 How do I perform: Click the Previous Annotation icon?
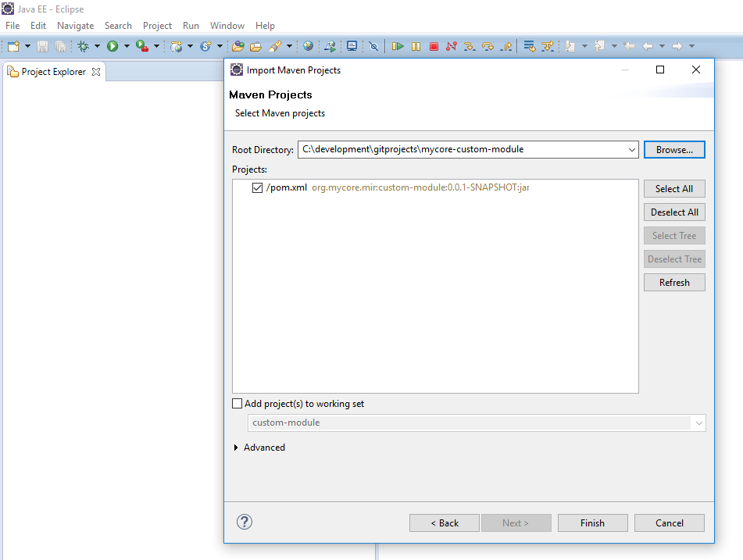[599, 46]
